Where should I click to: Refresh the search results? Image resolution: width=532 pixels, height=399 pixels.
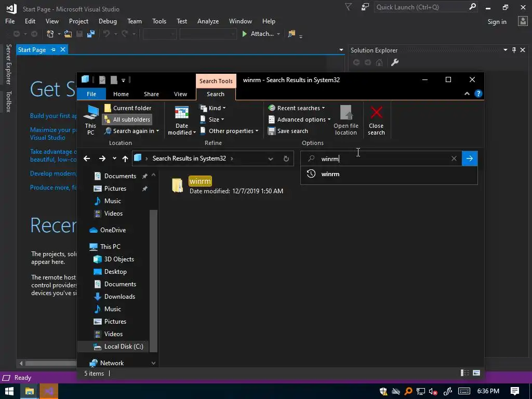click(x=286, y=158)
